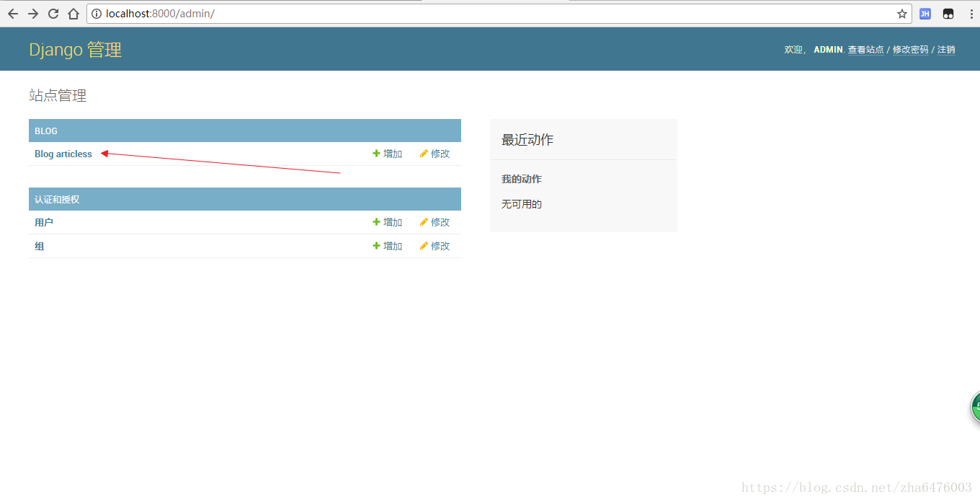Open the dark mask extension icon

click(948, 14)
